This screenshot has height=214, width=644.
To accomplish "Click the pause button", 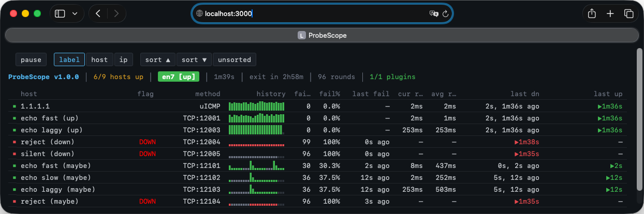I will tap(31, 60).
